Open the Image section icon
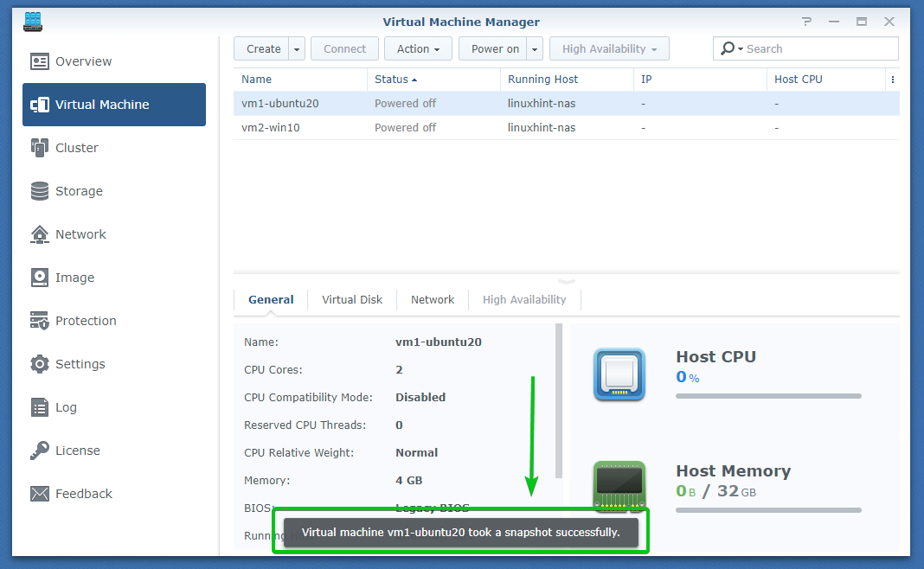The image size is (924, 569). (x=40, y=278)
